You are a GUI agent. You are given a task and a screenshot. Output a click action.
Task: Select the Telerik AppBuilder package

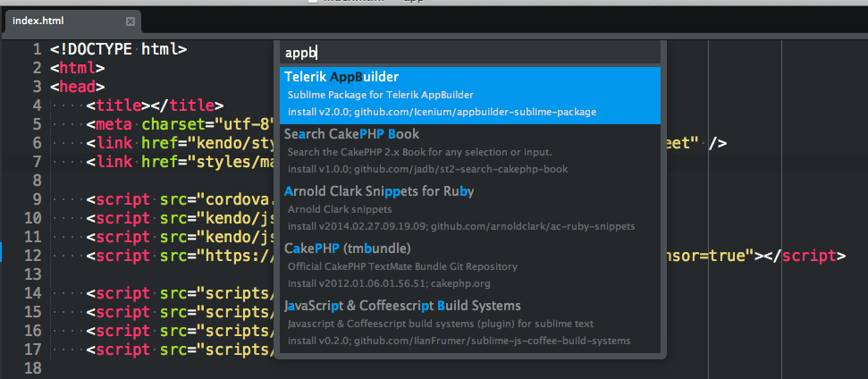470,96
